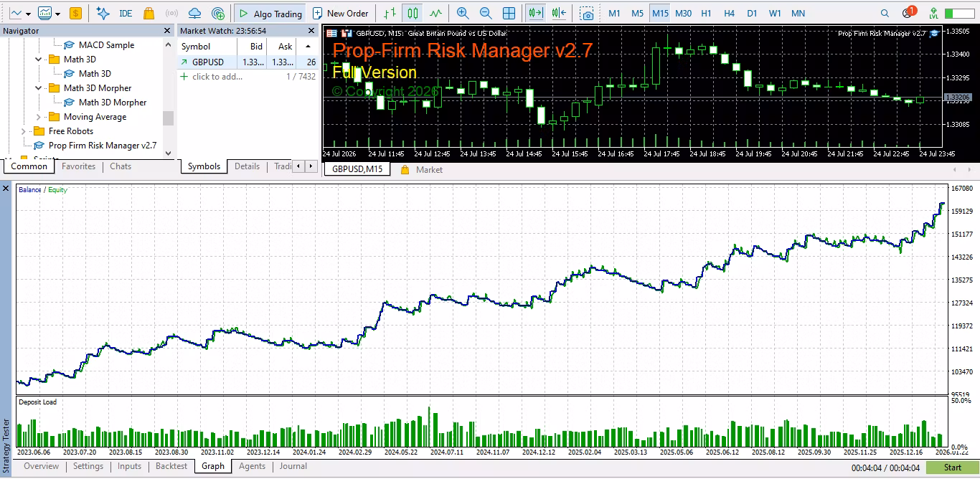Screen dimensions: 980x479
Task: Zoom in on the chart
Action: 463,13
